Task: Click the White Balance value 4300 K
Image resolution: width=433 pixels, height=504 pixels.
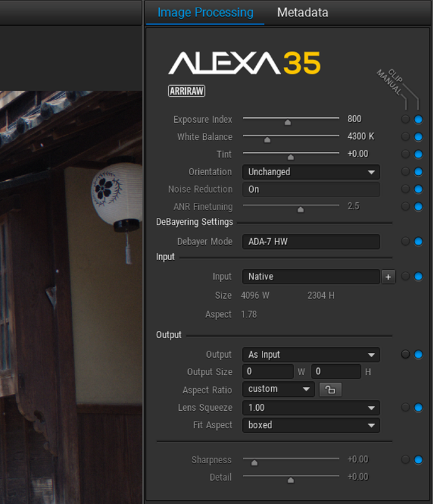Action: click(361, 136)
